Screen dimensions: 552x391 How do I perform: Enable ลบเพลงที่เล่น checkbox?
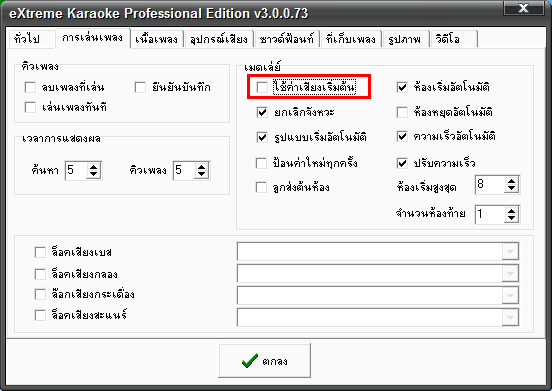[x=30, y=87]
